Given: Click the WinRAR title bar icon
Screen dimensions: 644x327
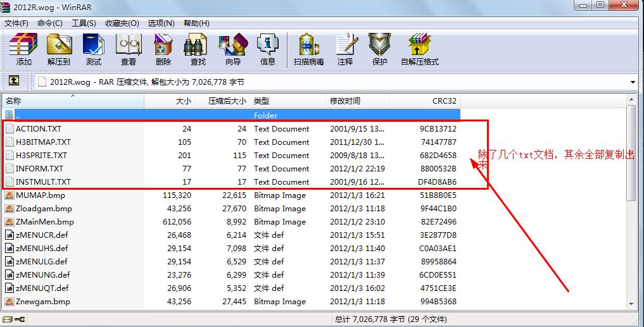Looking at the screenshot, I should point(5,7).
